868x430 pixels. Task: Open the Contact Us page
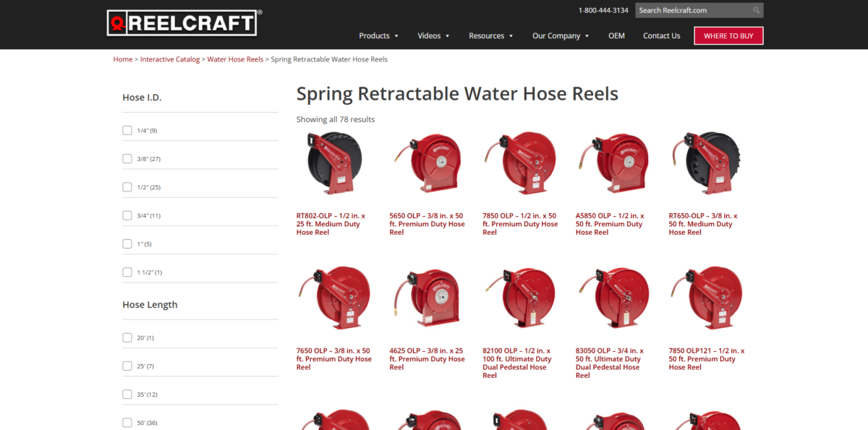pyautogui.click(x=662, y=35)
